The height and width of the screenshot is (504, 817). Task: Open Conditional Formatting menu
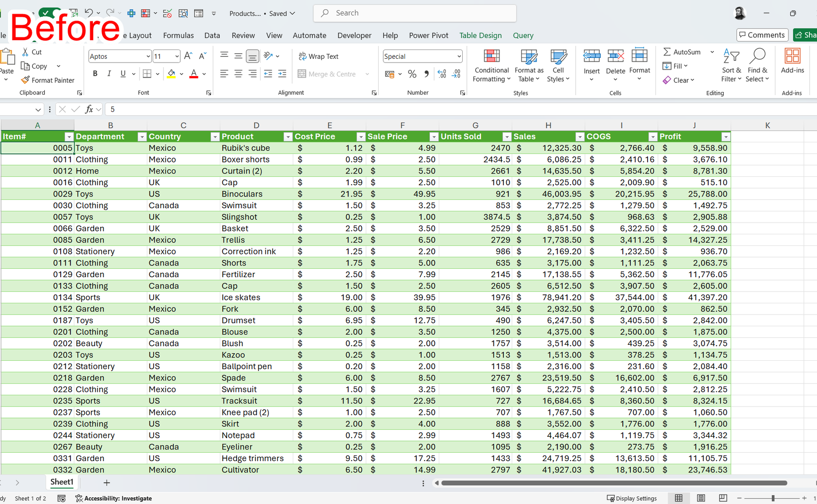coord(491,66)
